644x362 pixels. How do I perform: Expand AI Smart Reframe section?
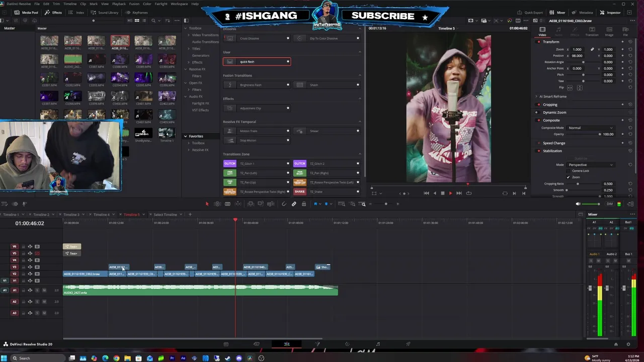click(536, 97)
